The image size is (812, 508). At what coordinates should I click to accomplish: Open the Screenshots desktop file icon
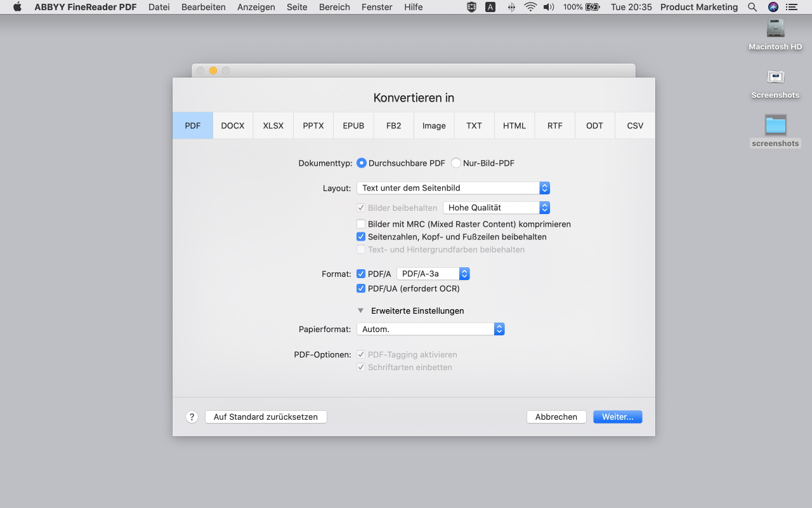(x=775, y=77)
